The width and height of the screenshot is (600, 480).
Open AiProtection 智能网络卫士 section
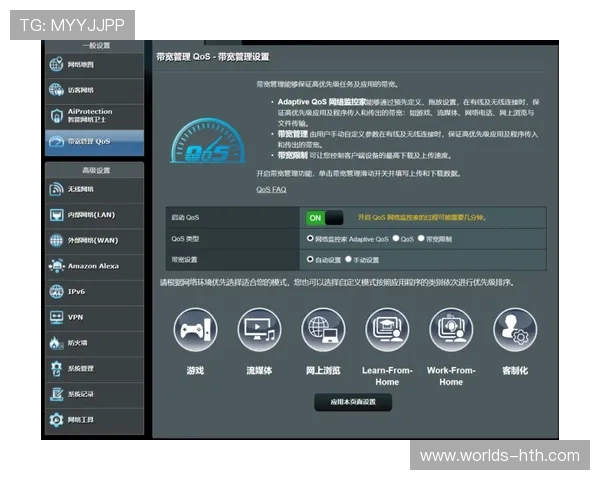tap(95, 116)
